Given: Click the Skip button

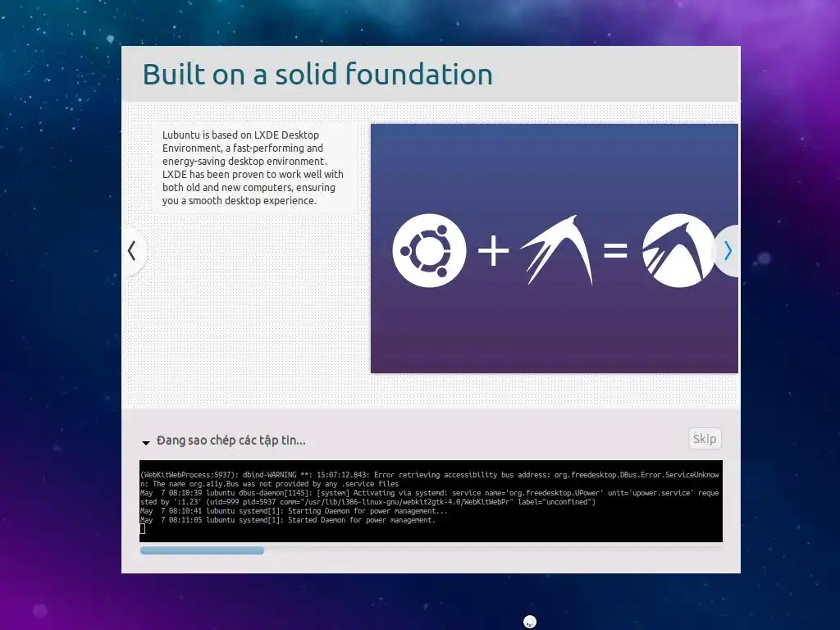Looking at the screenshot, I should pos(705,439).
